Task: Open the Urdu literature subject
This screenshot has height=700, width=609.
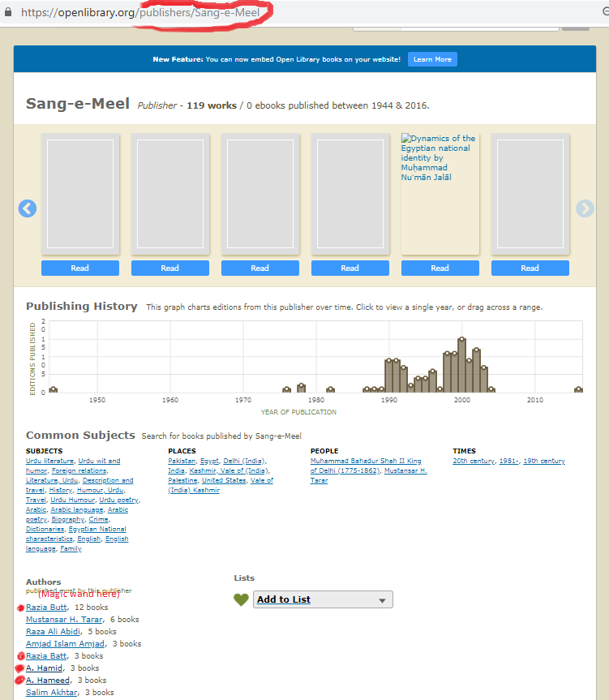Action: 49,461
